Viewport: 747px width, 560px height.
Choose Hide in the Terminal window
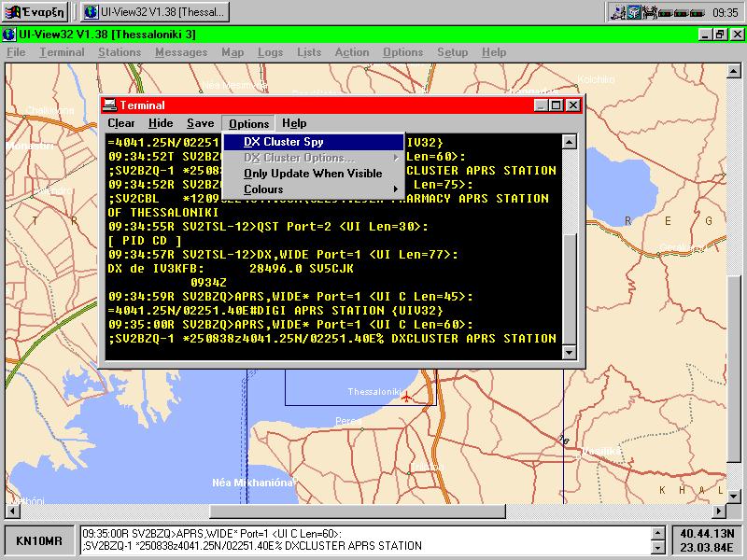tap(161, 123)
